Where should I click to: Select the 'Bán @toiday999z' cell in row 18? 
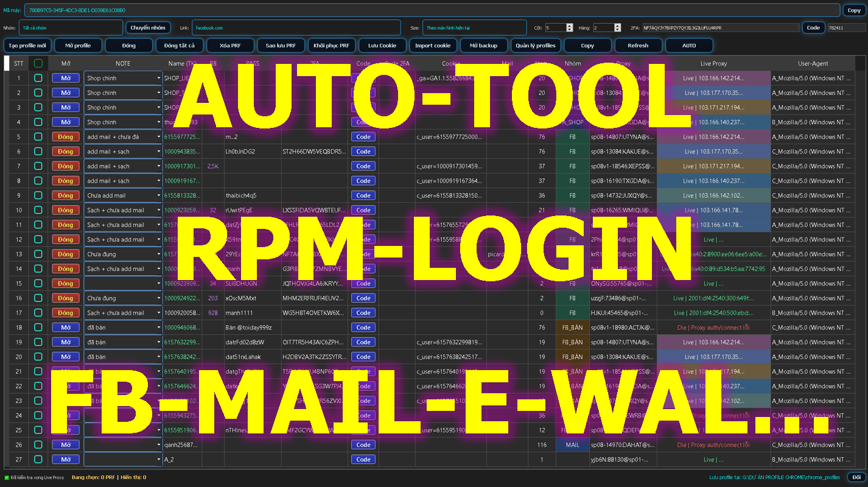[253, 328]
